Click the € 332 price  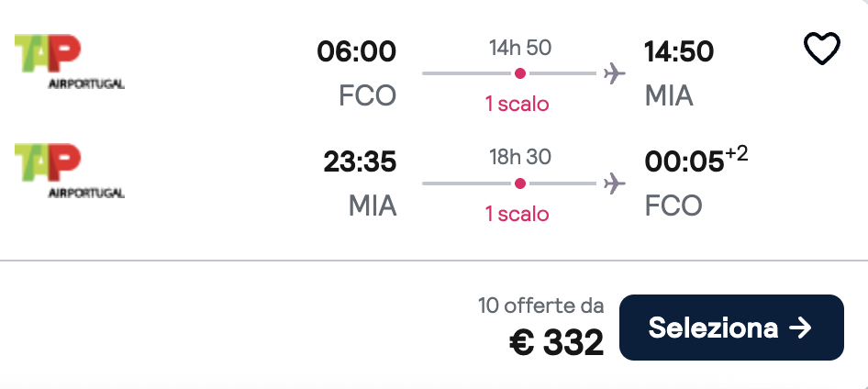557,342
